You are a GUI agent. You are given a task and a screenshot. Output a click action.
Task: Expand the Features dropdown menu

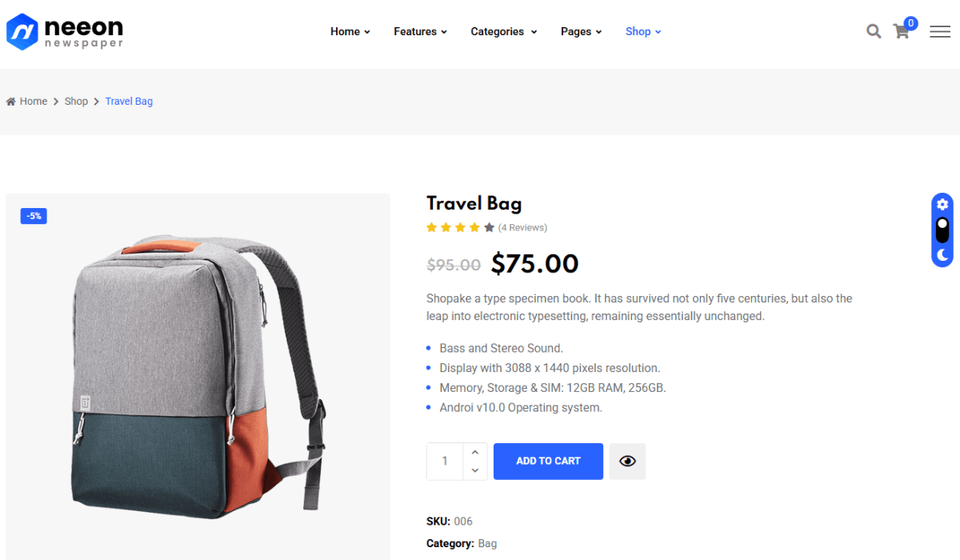point(420,31)
